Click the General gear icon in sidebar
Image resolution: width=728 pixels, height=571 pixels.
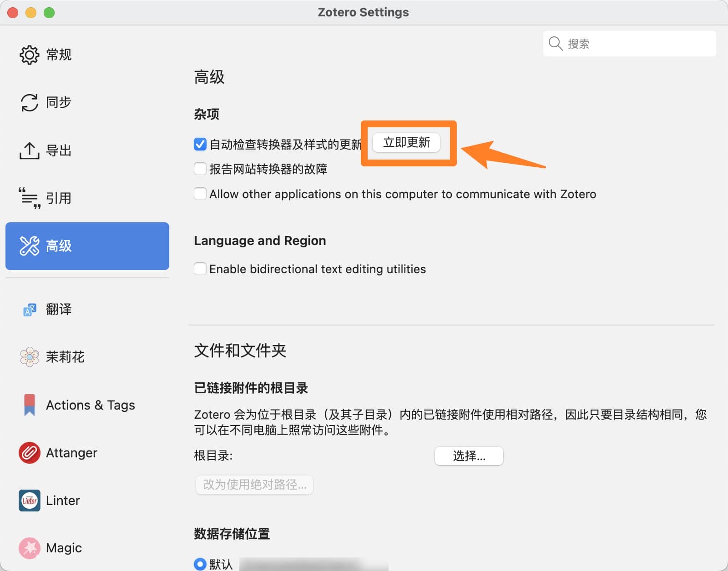30,55
